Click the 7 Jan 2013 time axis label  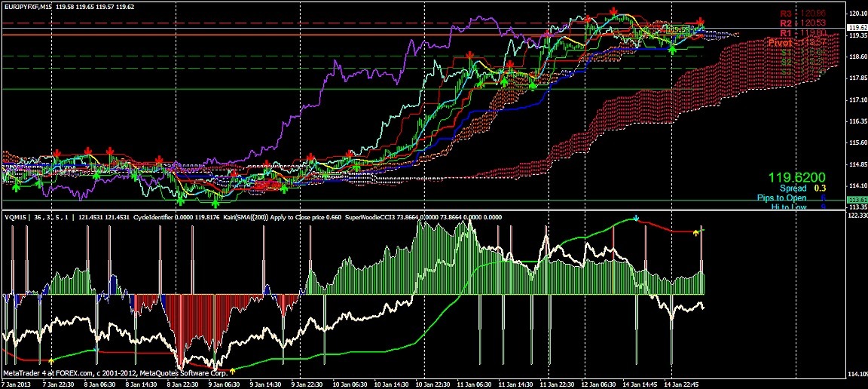point(16,384)
